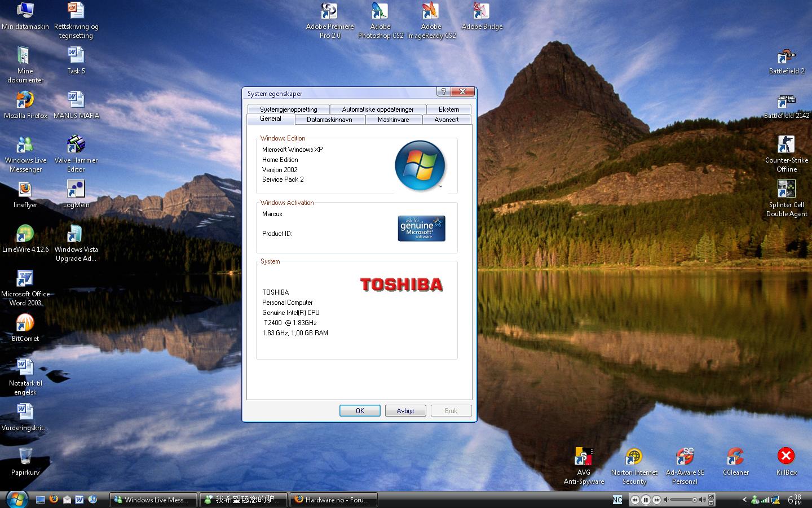This screenshot has width=812, height=508.
Task: Open the Maskinvare tab
Action: coord(394,120)
